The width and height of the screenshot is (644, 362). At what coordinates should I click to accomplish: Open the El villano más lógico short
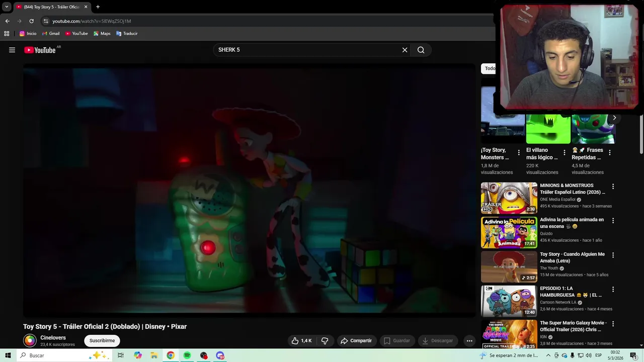(x=548, y=129)
